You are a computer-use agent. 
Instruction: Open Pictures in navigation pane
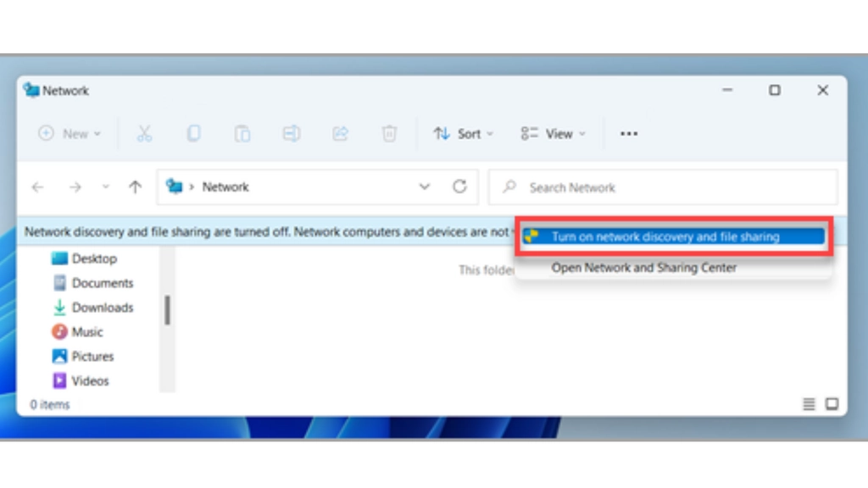click(82, 357)
